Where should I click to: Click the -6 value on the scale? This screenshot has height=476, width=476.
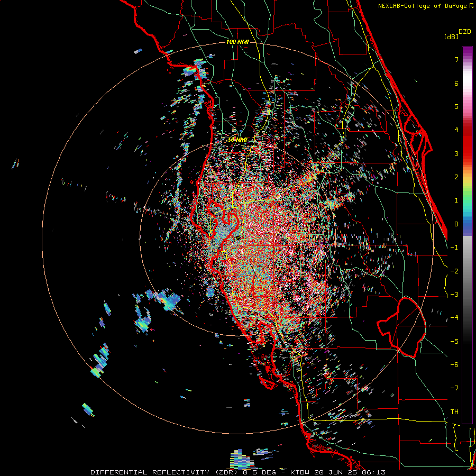point(454,364)
